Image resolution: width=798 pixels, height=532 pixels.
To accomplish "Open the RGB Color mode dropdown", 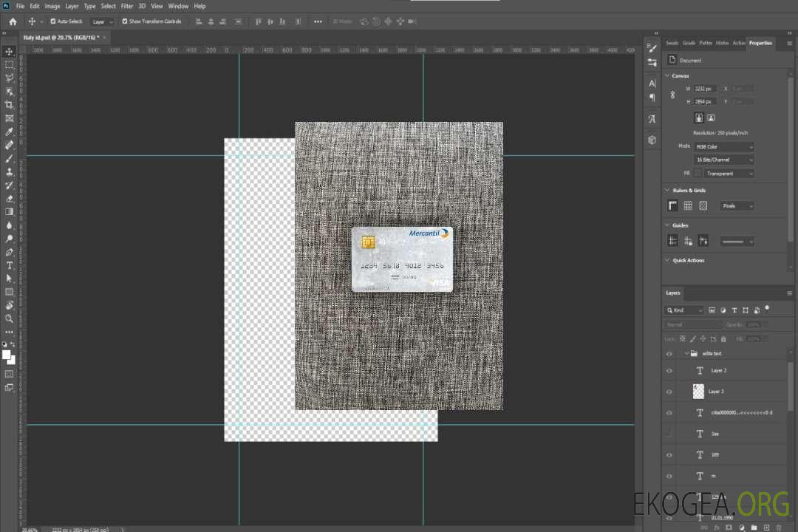I will (x=723, y=147).
